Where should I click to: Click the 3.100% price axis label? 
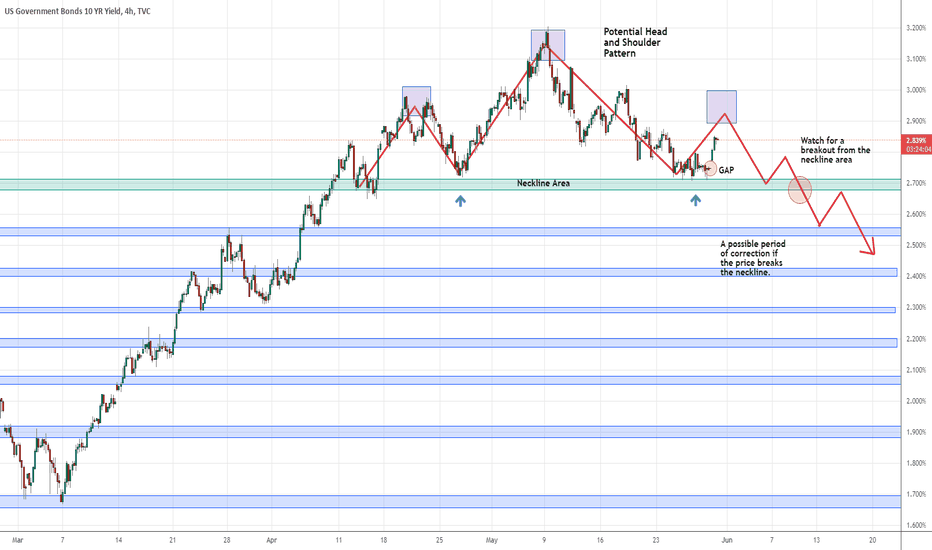point(916,59)
